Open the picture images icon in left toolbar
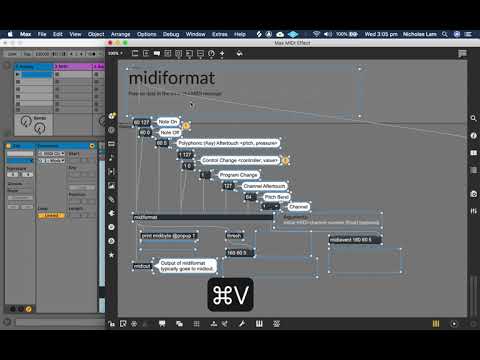480x360 pixels. click(112, 186)
